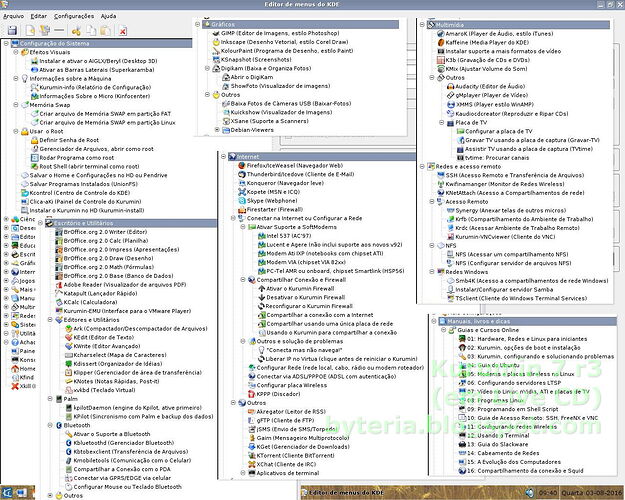Collapse the Efeitos Visuais submenu
Viewport: 625px width, 500px height.
pos(16,52)
